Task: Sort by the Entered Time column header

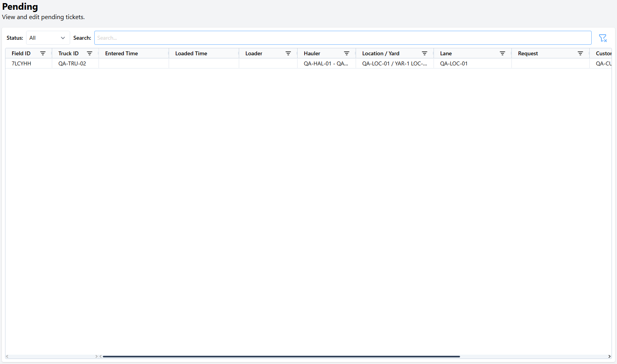Action: [x=122, y=53]
